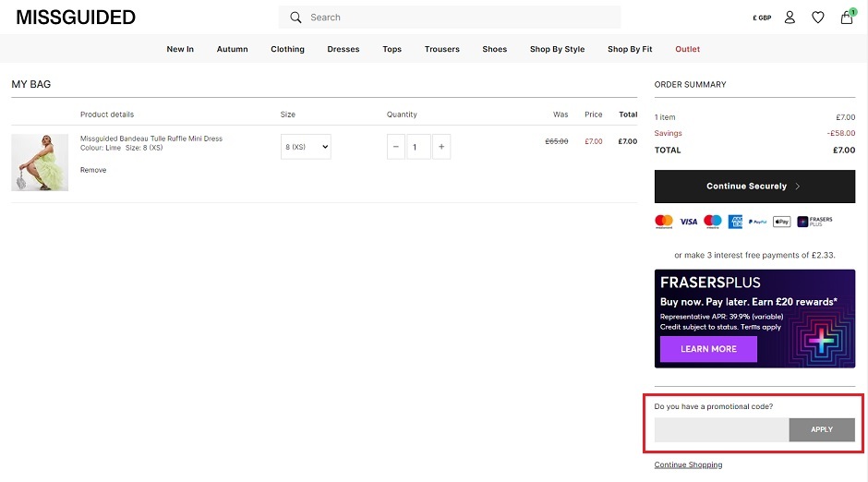Image resolution: width=868 pixels, height=482 pixels.
Task: Open the Tops menu
Action: 392,49
